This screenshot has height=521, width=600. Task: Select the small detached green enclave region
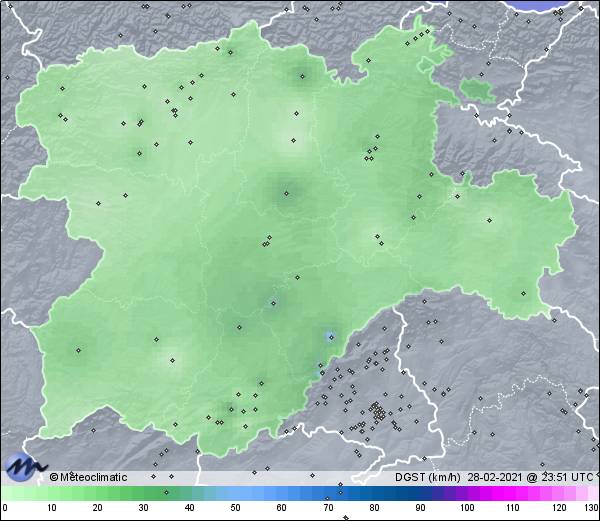(x=477, y=90)
